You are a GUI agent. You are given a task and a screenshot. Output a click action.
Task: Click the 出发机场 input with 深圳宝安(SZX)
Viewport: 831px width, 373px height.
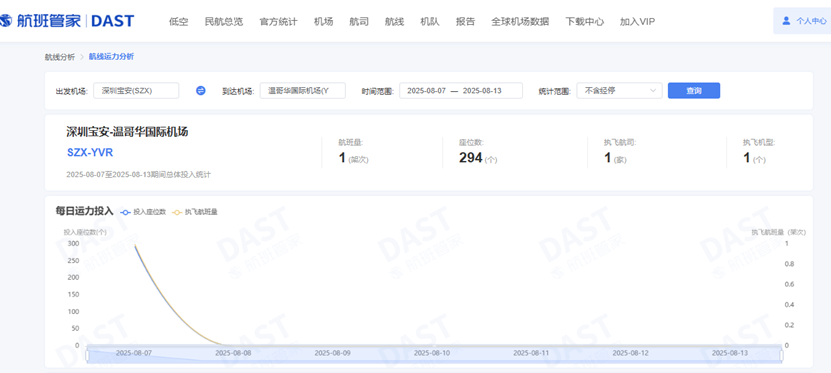pyautogui.click(x=136, y=91)
